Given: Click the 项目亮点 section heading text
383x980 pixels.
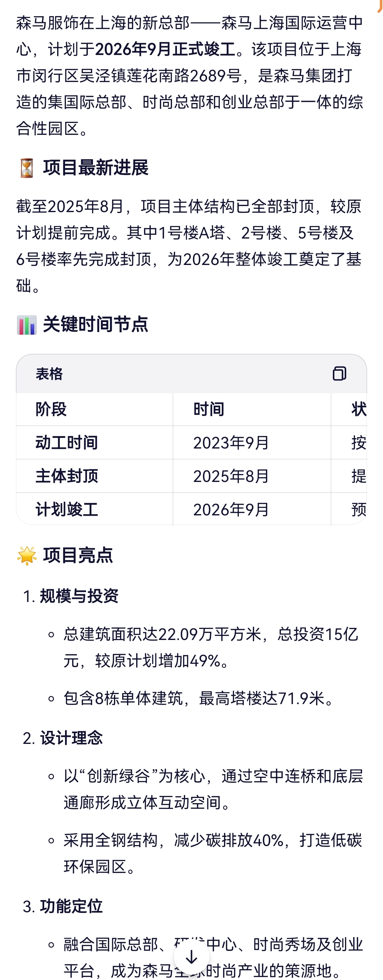Looking at the screenshot, I should pos(78,555).
